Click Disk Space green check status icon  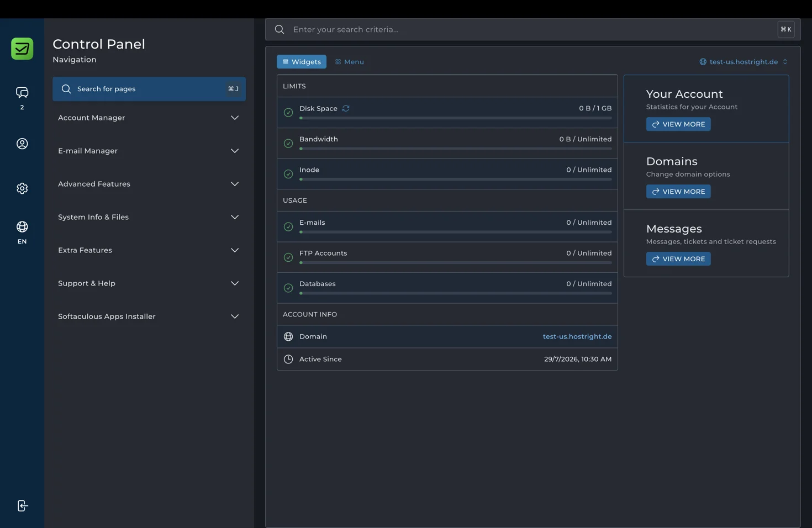tap(288, 113)
